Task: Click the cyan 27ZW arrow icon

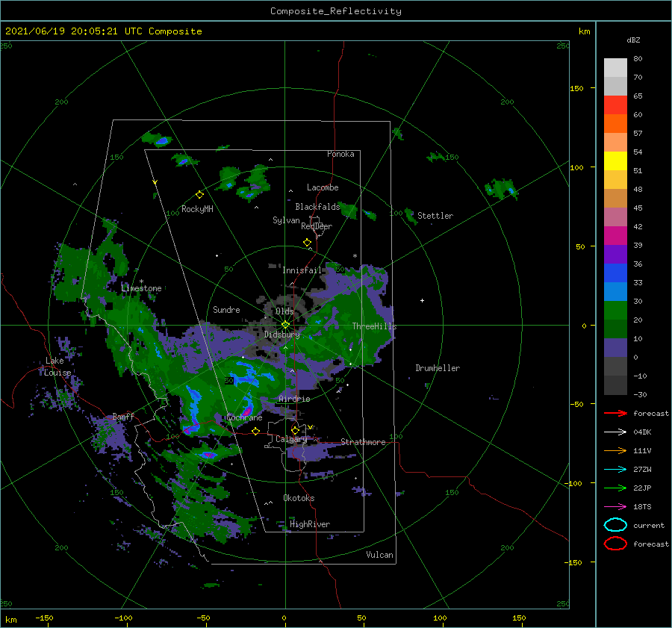Action: [x=615, y=470]
